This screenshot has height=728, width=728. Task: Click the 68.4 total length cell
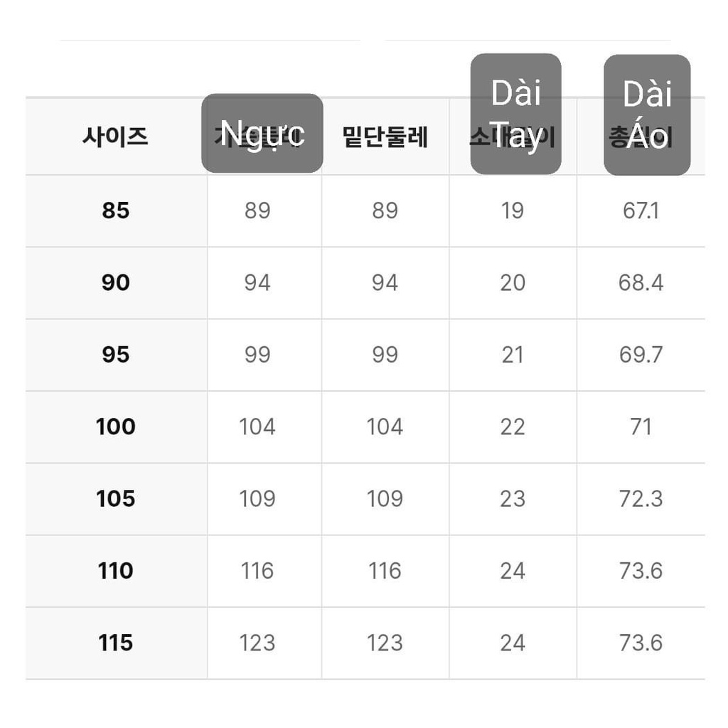pyautogui.click(x=641, y=283)
